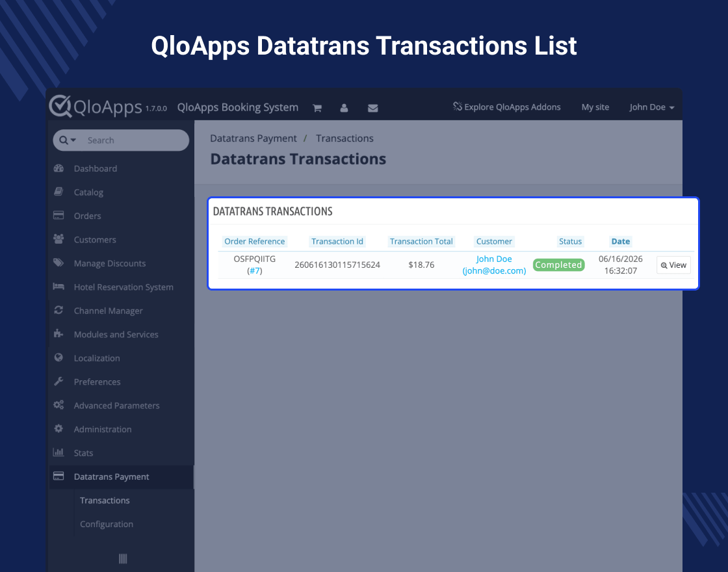The image size is (728, 572).
Task: Click the Catalog book icon in sidebar
Action: tap(58, 192)
